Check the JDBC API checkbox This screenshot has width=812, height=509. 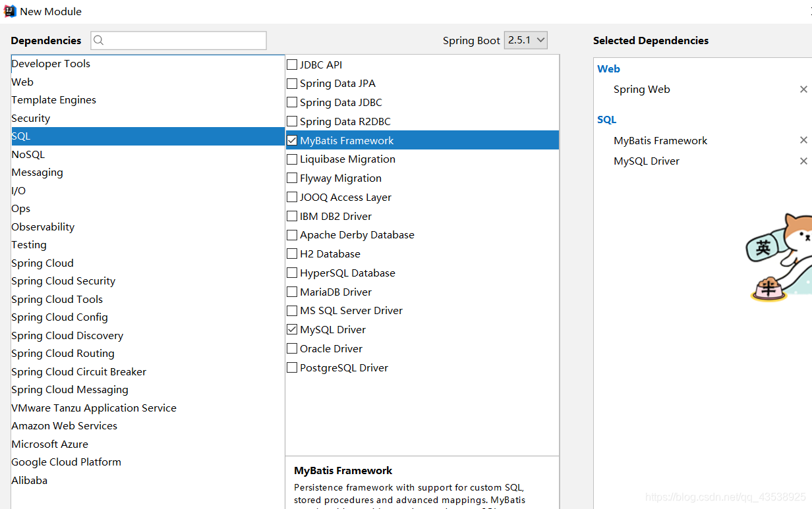point(292,65)
